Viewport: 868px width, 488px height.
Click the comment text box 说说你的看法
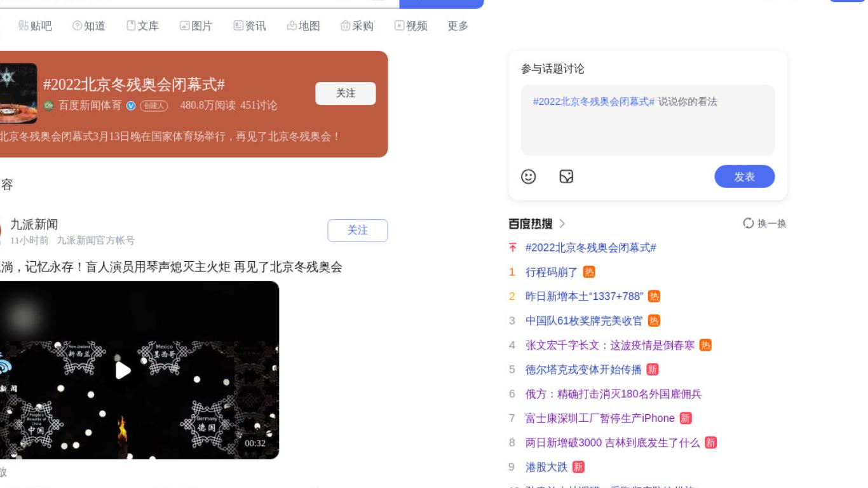click(648, 120)
